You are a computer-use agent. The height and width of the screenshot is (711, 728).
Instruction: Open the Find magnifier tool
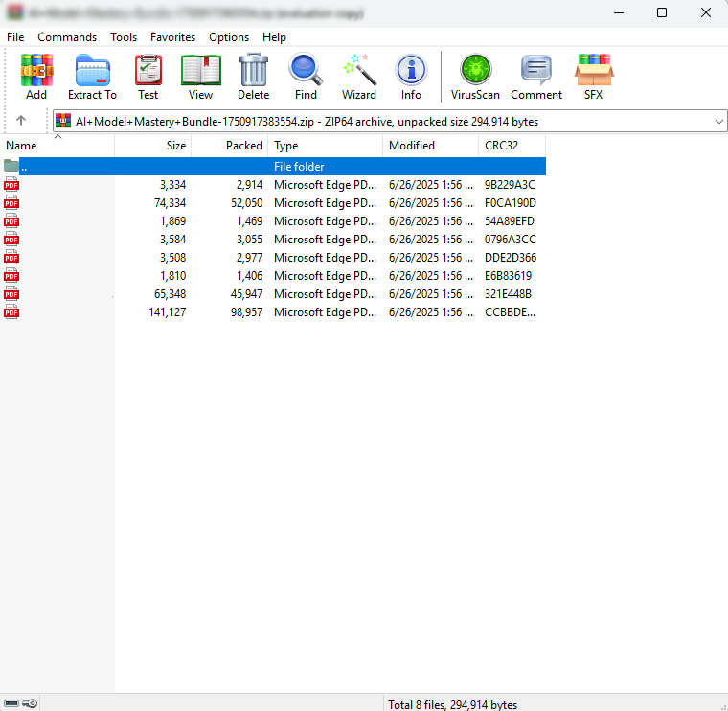coord(306,77)
